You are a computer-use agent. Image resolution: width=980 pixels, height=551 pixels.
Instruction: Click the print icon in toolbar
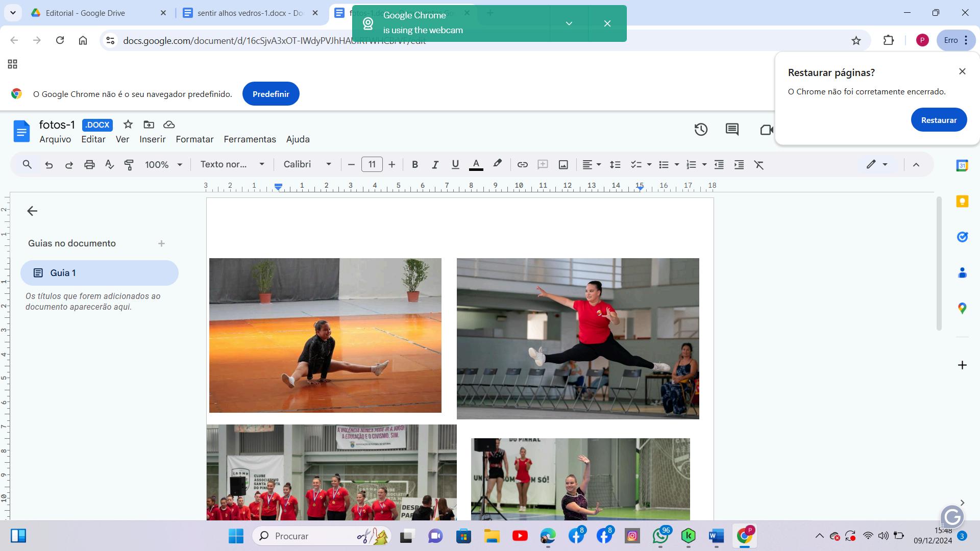(89, 165)
